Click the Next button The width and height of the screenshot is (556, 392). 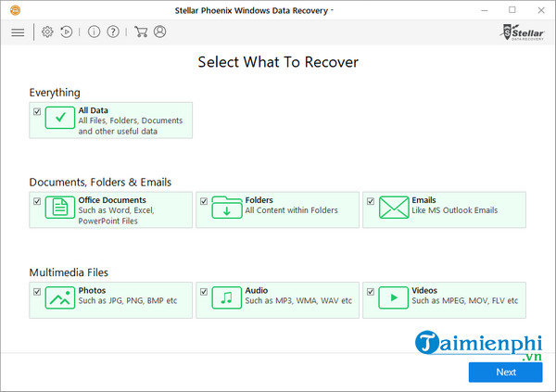click(x=505, y=372)
